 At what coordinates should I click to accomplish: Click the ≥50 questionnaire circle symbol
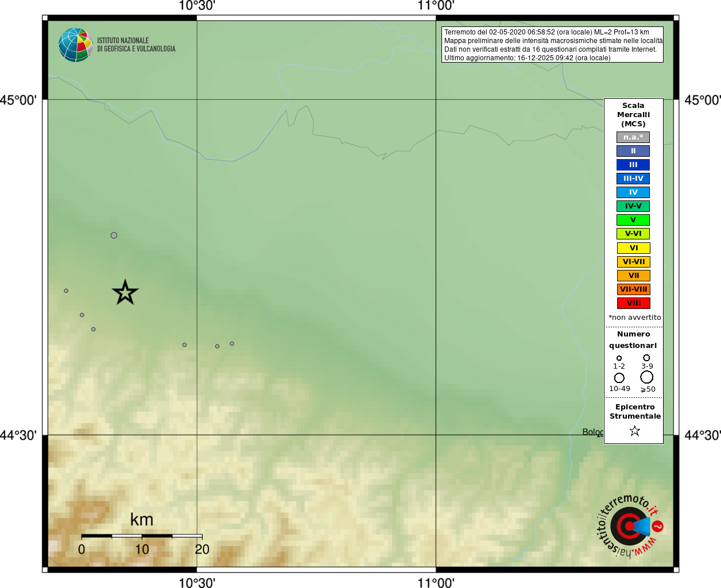click(x=647, y=377)
